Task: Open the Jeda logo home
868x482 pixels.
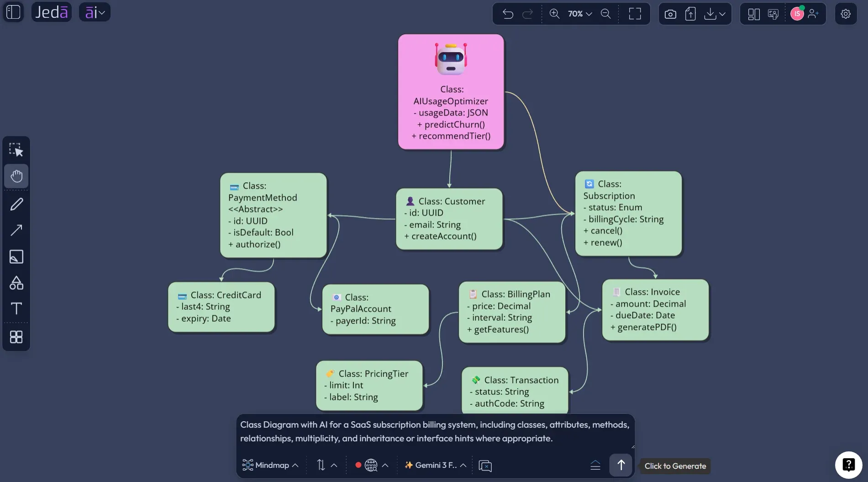Action: pos(52,12)
